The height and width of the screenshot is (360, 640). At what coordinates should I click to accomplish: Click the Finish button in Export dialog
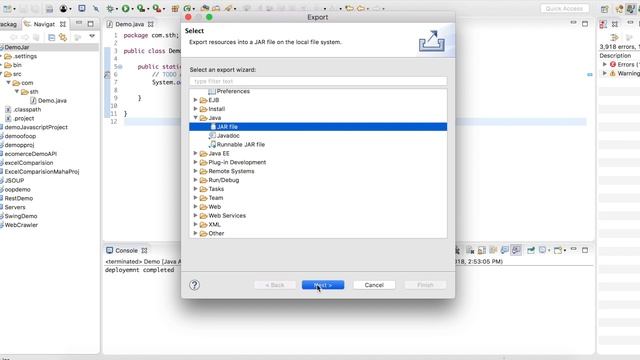coord(425,285)
